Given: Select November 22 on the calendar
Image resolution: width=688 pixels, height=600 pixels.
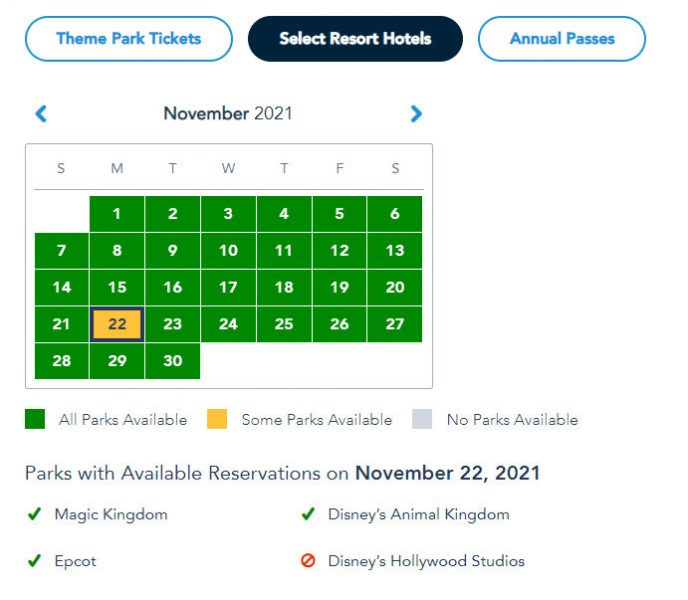Looking at the screenshot, I should pos(117,324).
